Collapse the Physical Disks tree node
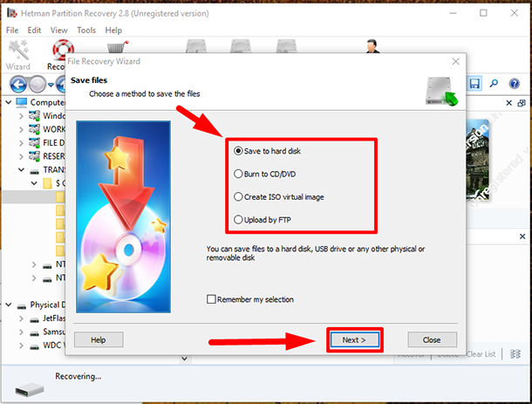 (x=9, y=305)
